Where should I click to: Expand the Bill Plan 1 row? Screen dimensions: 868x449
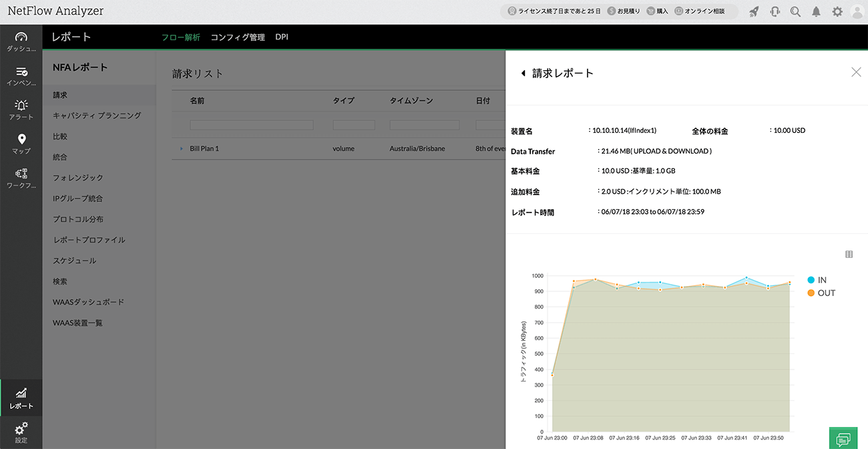pyautogui.click(x=182, y=148)
